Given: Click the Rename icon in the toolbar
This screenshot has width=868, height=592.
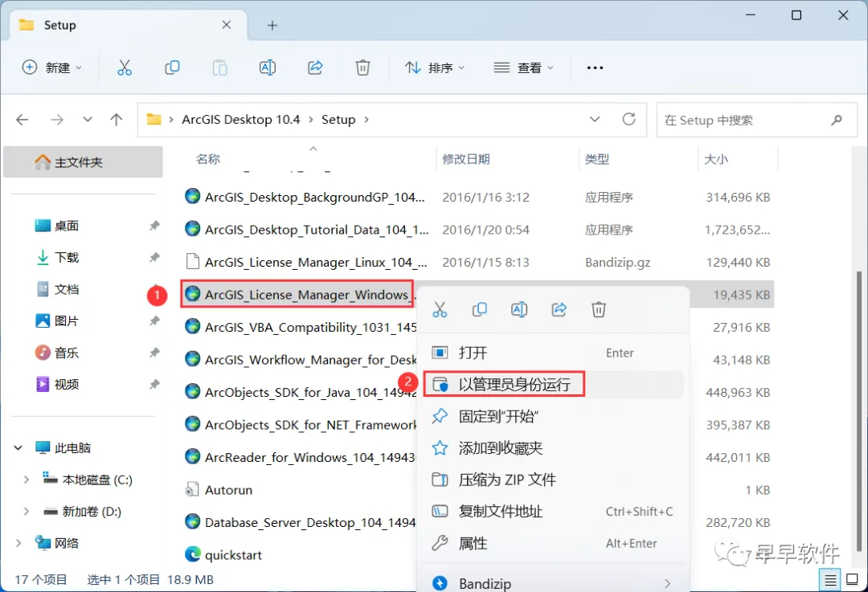Looking at the screenshot, I should [268, 67].
